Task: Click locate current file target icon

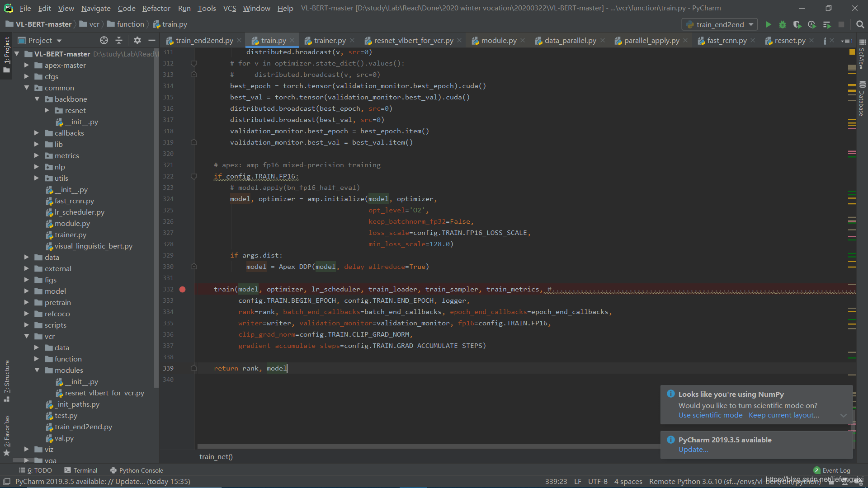Action: 104,40
